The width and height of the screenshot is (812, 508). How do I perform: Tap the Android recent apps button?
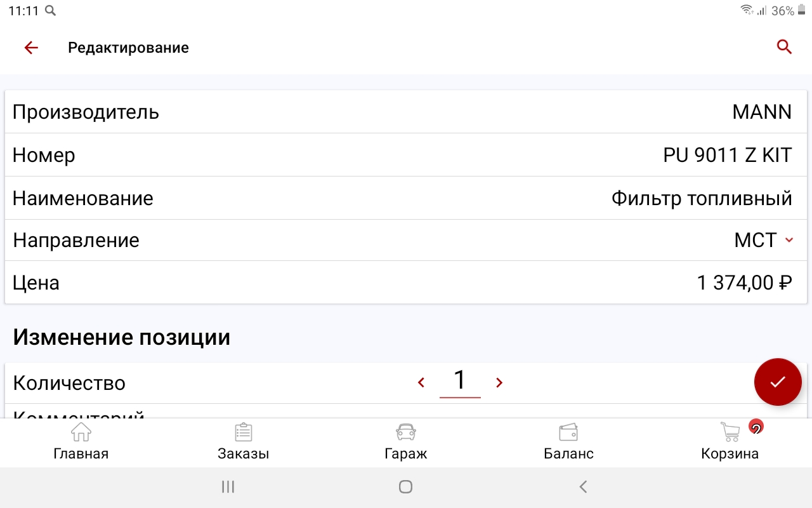point(228,487)
